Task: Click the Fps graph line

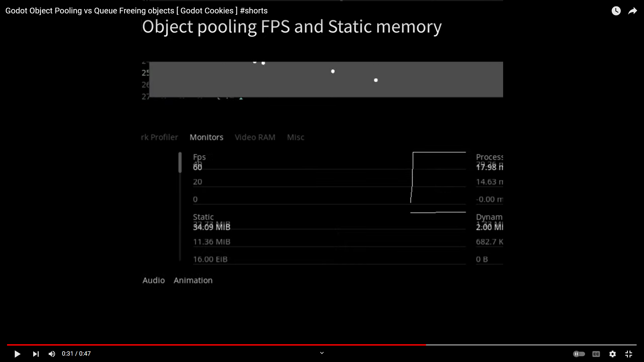Action: click(439, 152)
